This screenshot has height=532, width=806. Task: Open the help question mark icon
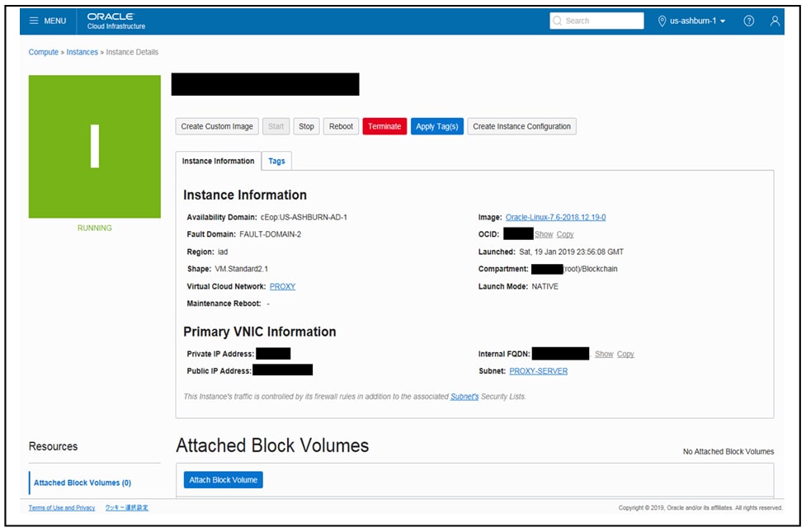click(747, 21)
